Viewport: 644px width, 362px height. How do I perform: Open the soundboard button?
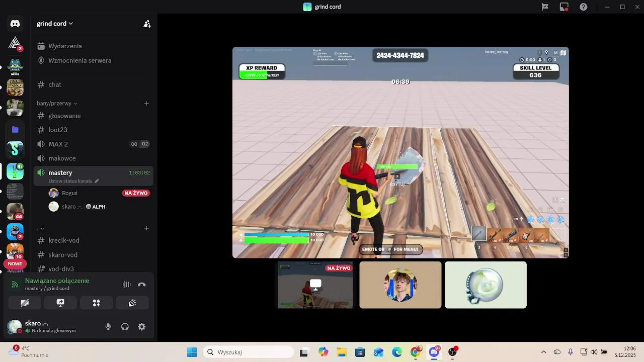[x=132, y=303]
